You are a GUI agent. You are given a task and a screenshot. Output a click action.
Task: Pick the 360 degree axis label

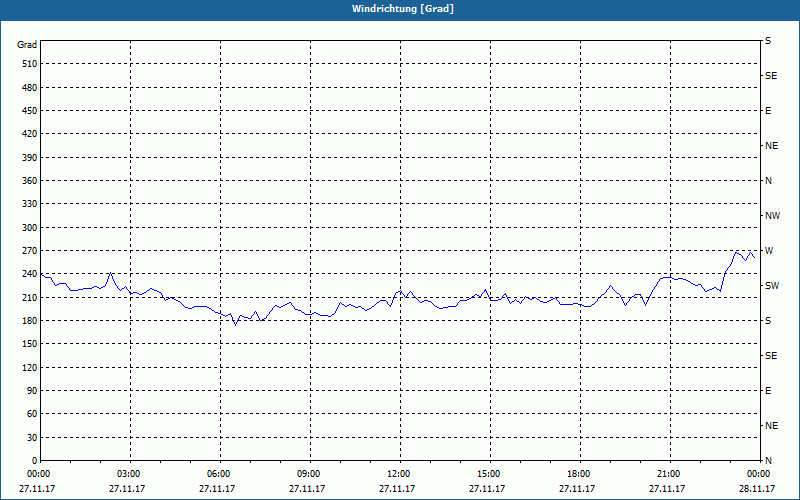[30, 181]
